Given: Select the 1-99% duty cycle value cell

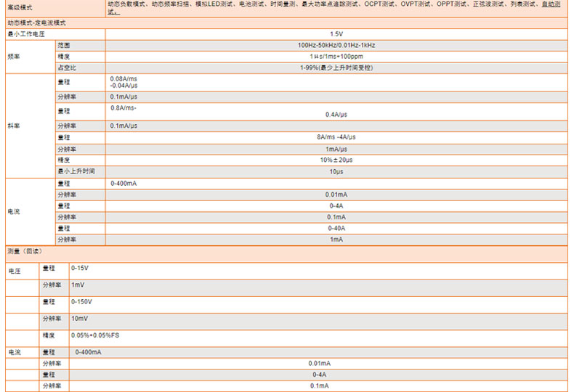Looking at the screenshot, I should point(336,68).
